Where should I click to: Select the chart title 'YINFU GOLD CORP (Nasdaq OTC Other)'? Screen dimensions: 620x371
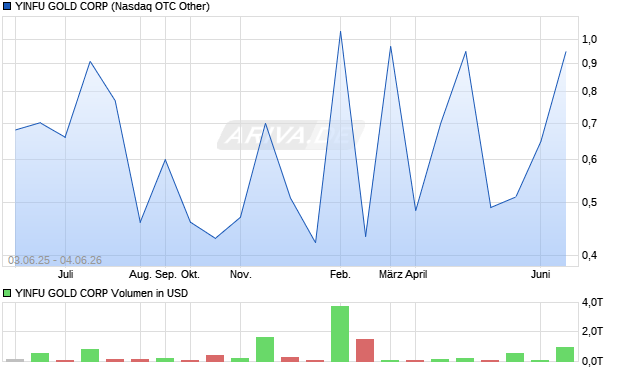112,6
